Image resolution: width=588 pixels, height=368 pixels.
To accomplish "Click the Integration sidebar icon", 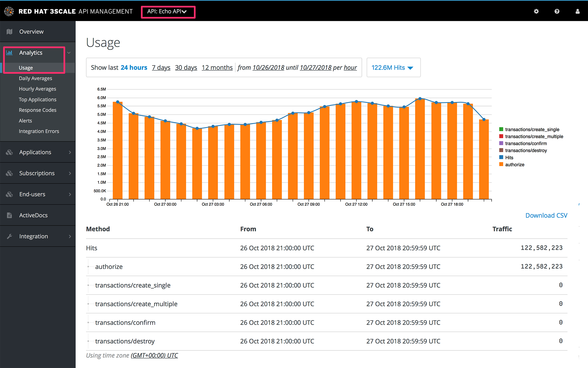I will (10, 236).
